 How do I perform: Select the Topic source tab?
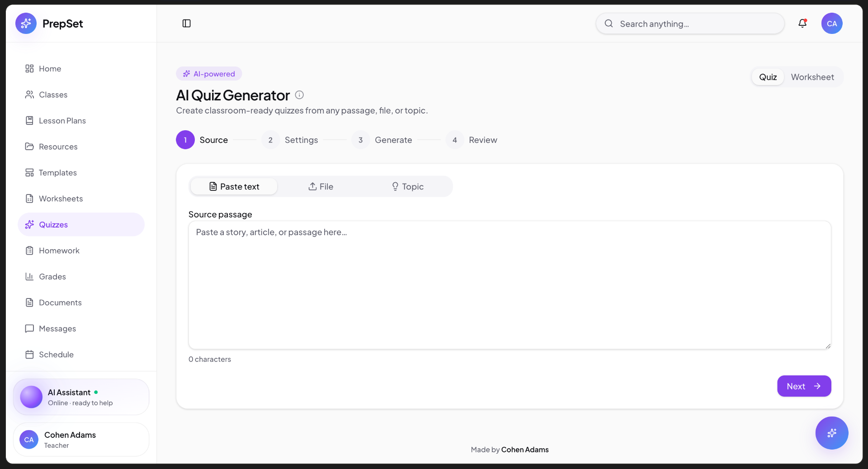click(407, 187)
